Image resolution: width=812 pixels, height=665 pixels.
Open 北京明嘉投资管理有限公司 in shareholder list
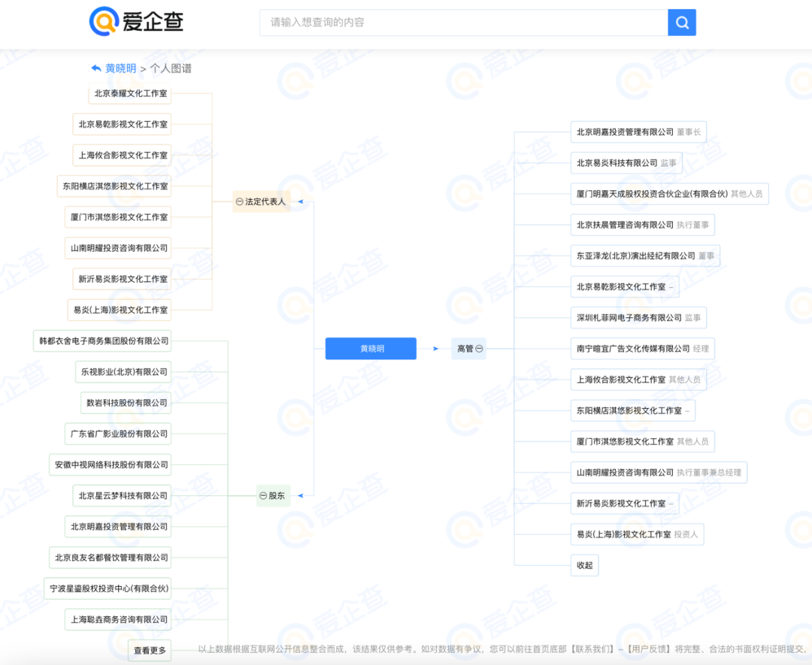[x=118, y=527]
